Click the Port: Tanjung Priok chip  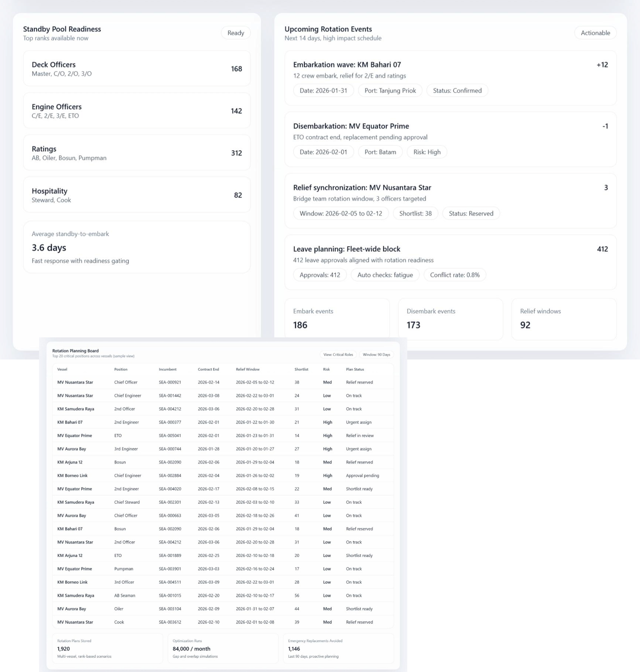pyautogui.click(x=390, y=90)
